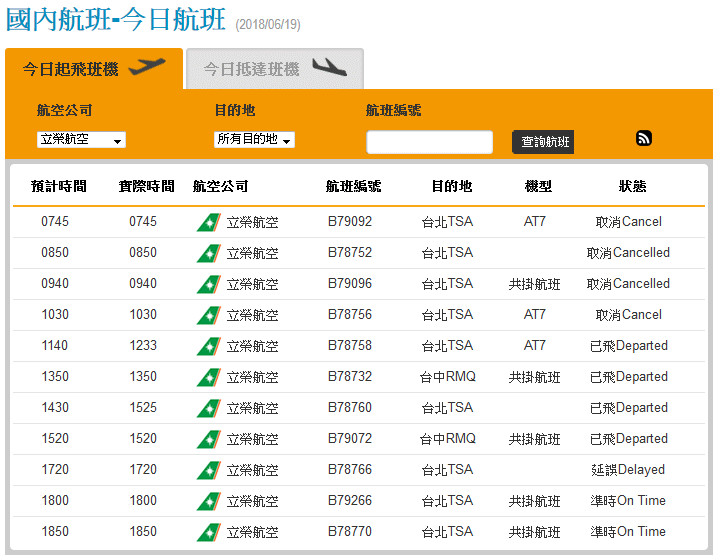713x560 pixels.
Task: Click the 預計時間 column header
Action: click(x=59, y=186)
